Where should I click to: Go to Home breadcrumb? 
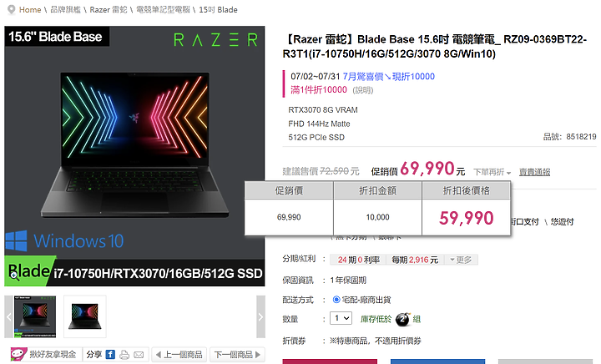(30, 9)
